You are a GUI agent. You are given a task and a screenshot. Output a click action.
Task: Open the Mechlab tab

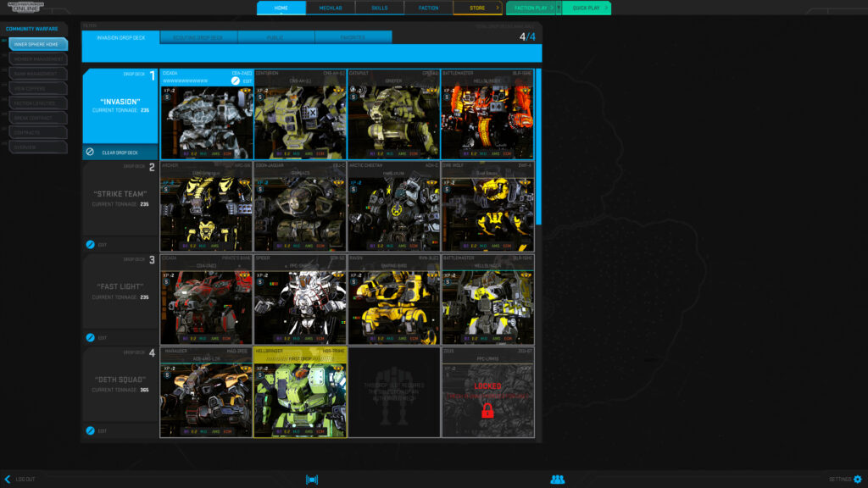(x=331, y=8)
